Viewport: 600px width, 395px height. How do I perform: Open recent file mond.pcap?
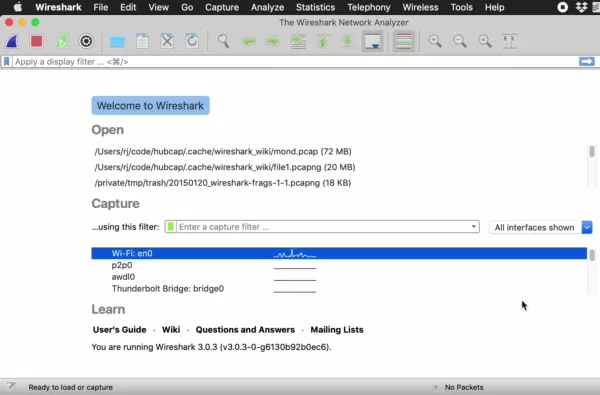(223, 152)
